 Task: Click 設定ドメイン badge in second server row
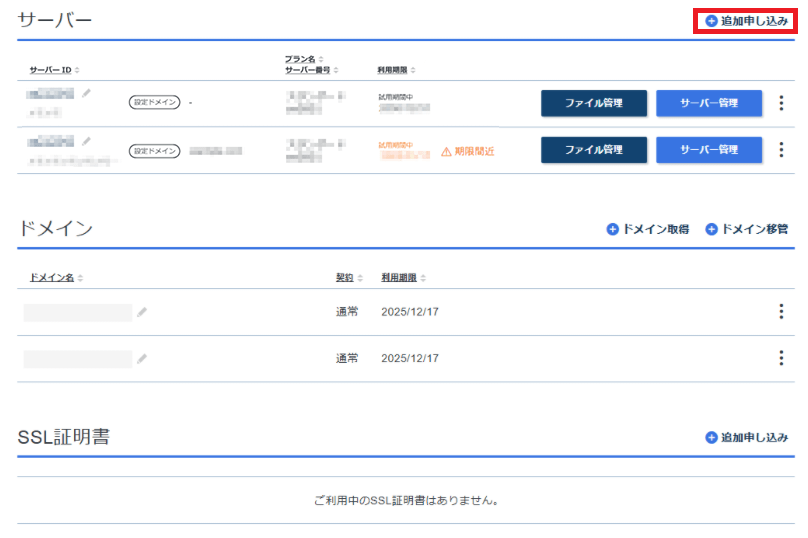click(155, 151)
